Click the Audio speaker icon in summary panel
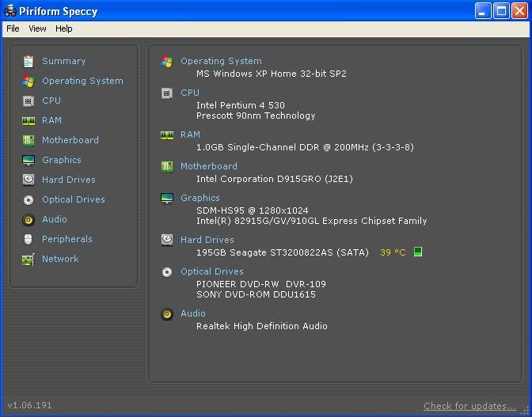The height and width of the screenshot is (417, 532). coord(167,314)
